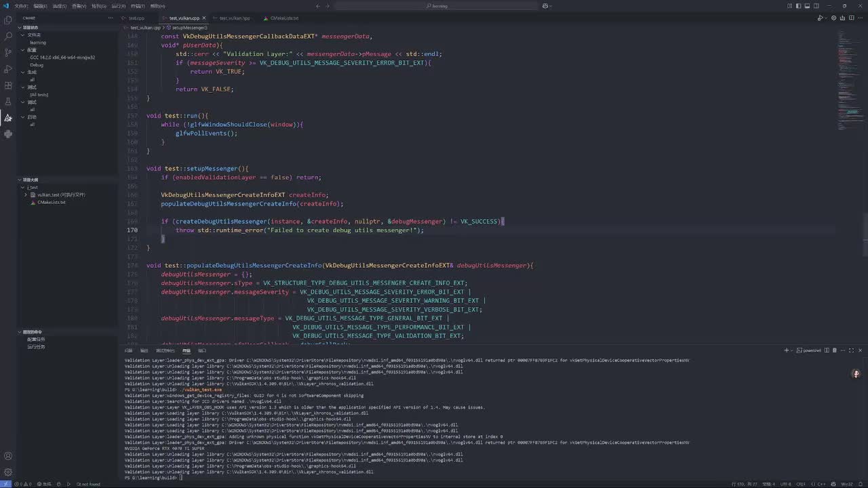Open the Explorer view in the activity bar
The image size is (868, 488).
[8, 20]
